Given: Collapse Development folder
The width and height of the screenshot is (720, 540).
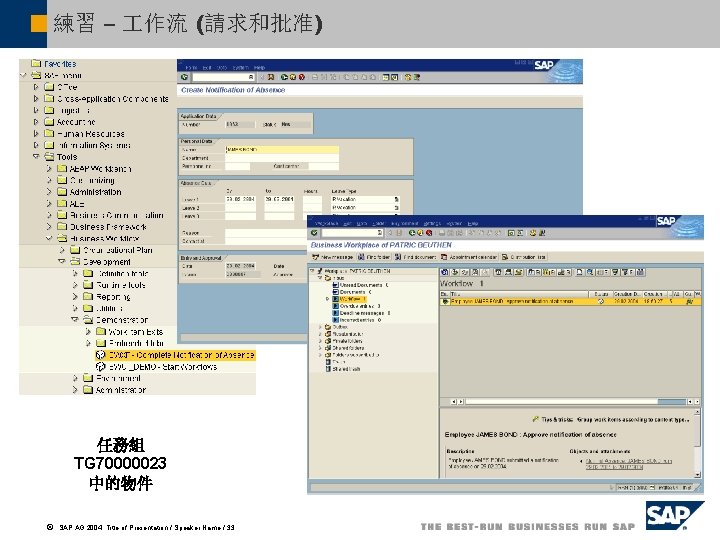Looking at the screenshot, I should [62, 262].
